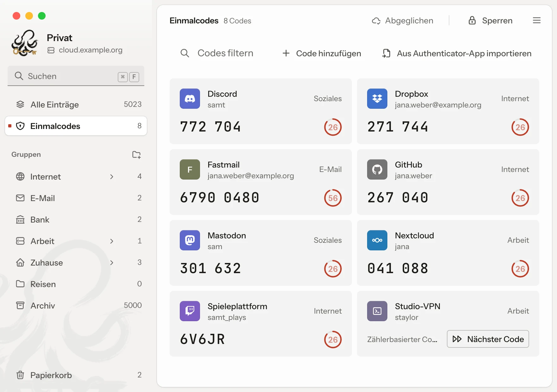Viewport: 557px width, 392px height.
Task: Select Alle Einträge in the sidebar
Action: point(76,104)
